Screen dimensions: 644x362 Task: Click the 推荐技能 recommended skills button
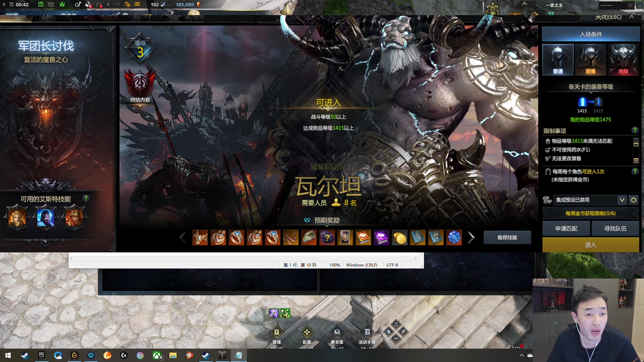[x=507, y=238]
